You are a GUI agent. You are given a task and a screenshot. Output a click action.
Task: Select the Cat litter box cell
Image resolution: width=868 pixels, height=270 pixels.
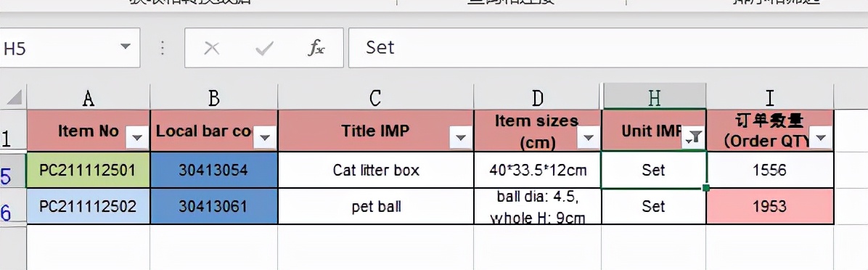coord(376,170)
